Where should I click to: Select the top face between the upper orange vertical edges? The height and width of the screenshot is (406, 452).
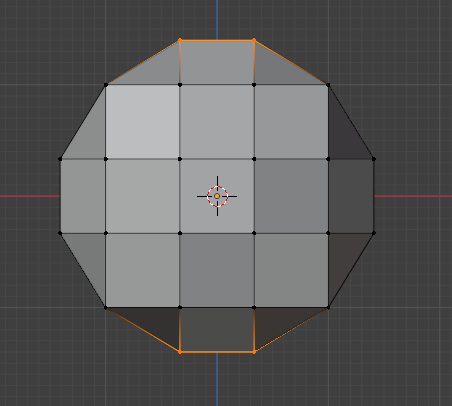217,62
